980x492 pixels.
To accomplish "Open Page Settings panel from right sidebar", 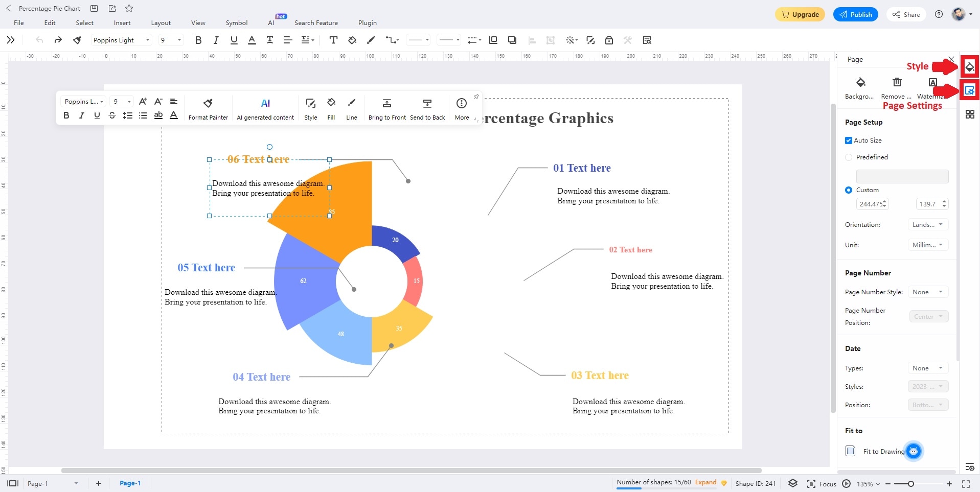I will click(x=969, y=90).
